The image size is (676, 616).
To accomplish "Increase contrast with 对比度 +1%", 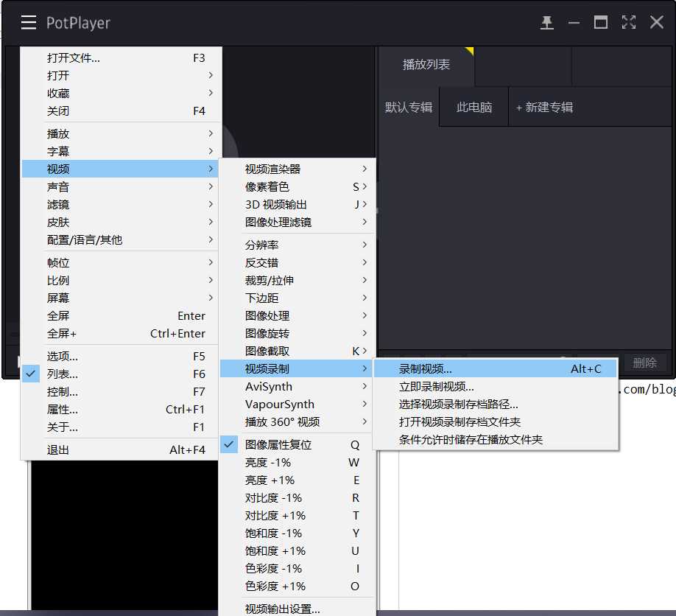I will [297, 516].
